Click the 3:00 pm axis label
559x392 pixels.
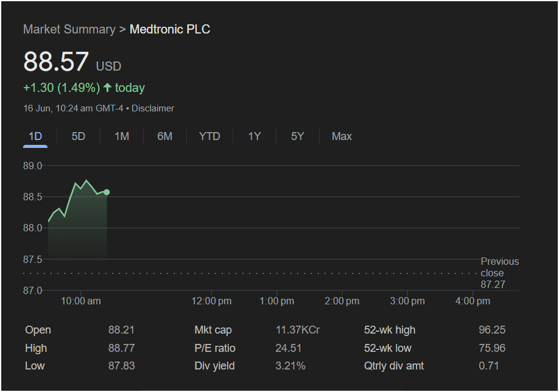pyautogui.click(x=407, y=301)
